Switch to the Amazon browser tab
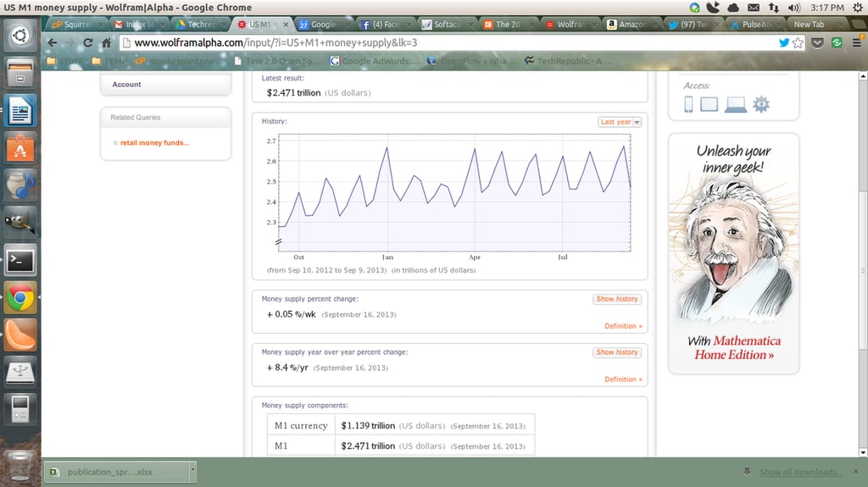The width and height of the screenshot is (868, 487). coord(632,25)
